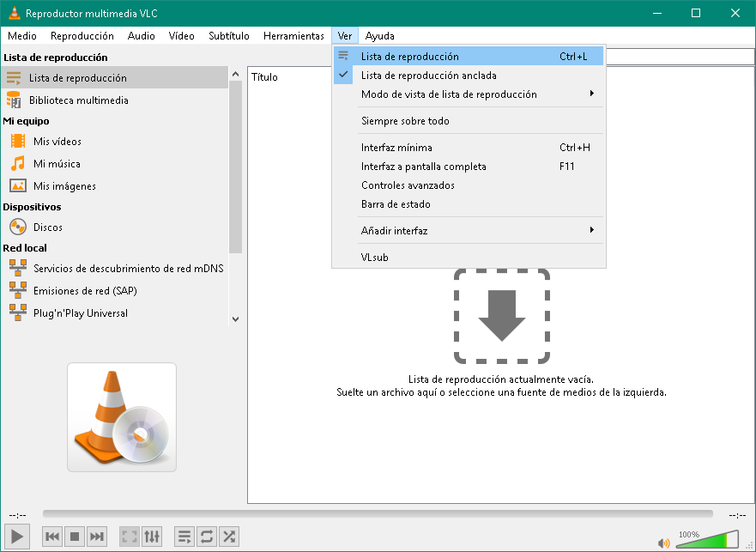Image resolution: width=756 pixels, height=552 pixels.
Task: Toggle video fullscreen button
Action: (130, 536)
